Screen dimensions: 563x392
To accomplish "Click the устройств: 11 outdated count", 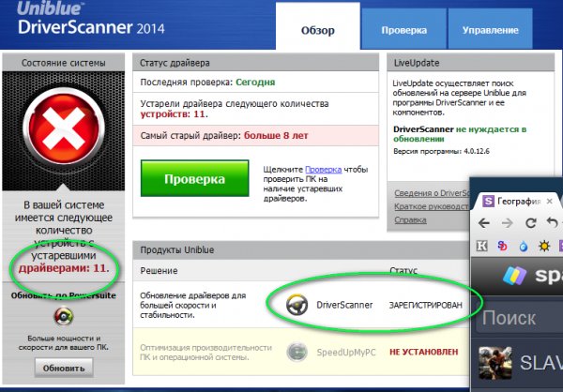I will 174,114.
